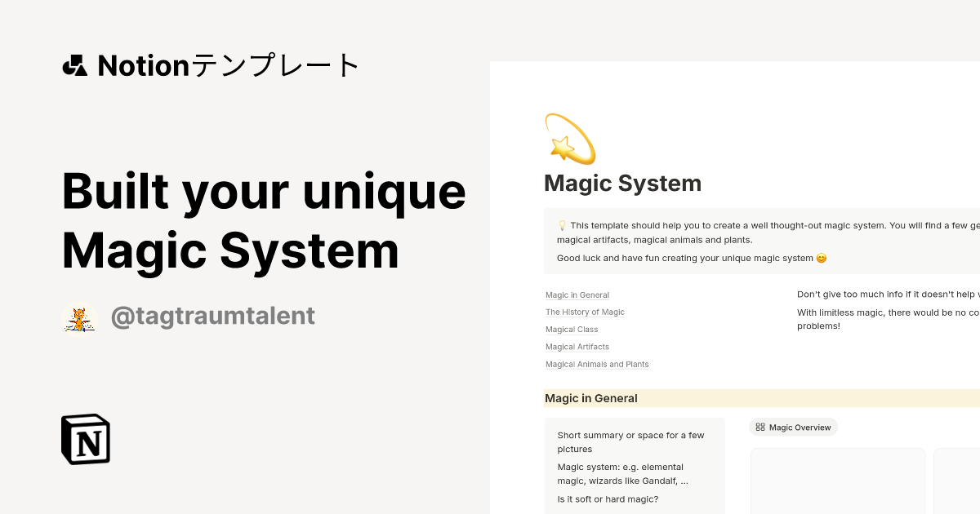980x514 pixels.
Task: Click the grid icon on the Magic Overview button
Action: [760, 427]
